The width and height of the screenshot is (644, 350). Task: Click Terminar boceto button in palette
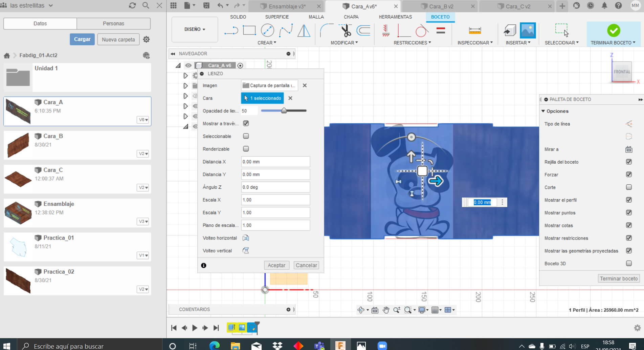[619, 279]
